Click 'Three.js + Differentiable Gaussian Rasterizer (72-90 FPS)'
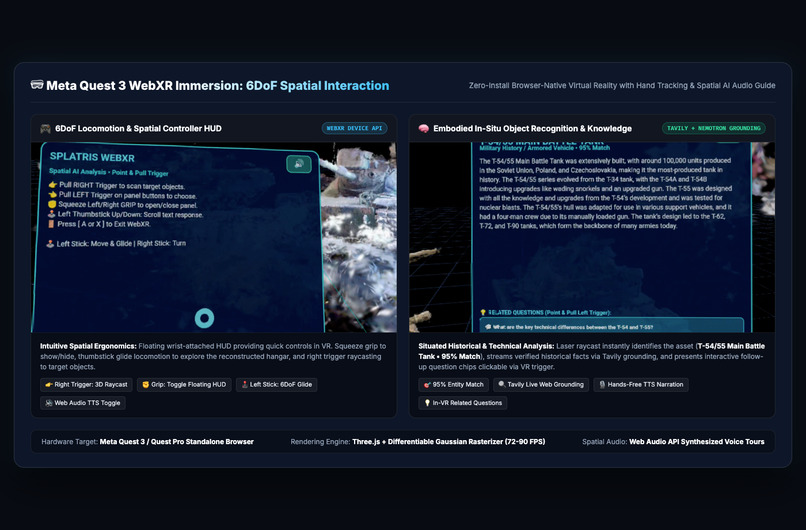This screenshot has width=806, height=530. coord(448,442)
